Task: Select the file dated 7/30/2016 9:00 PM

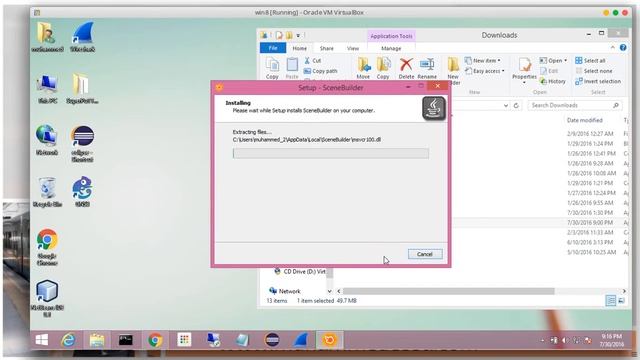Action: pos(590,222)
